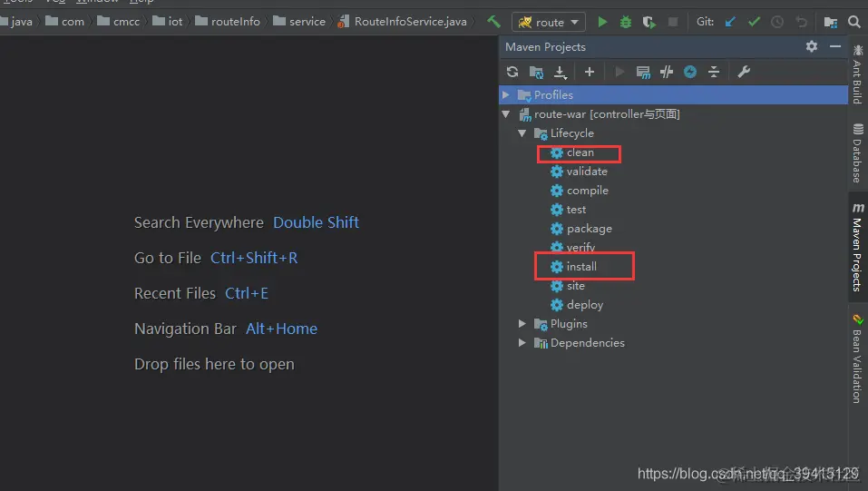Click the Build project hammer icon

point(493,22)
